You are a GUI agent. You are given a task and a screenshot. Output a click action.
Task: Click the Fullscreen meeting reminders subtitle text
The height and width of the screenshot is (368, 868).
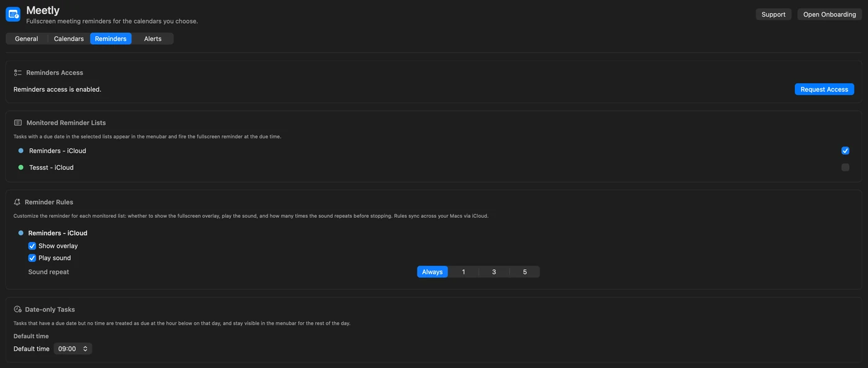(112, 21)
